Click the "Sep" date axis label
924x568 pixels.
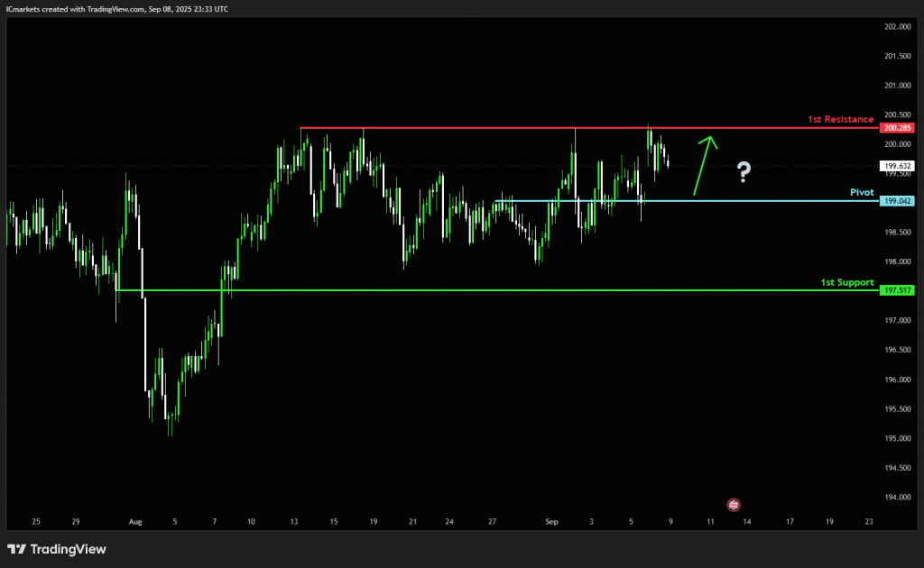[551, 521]
